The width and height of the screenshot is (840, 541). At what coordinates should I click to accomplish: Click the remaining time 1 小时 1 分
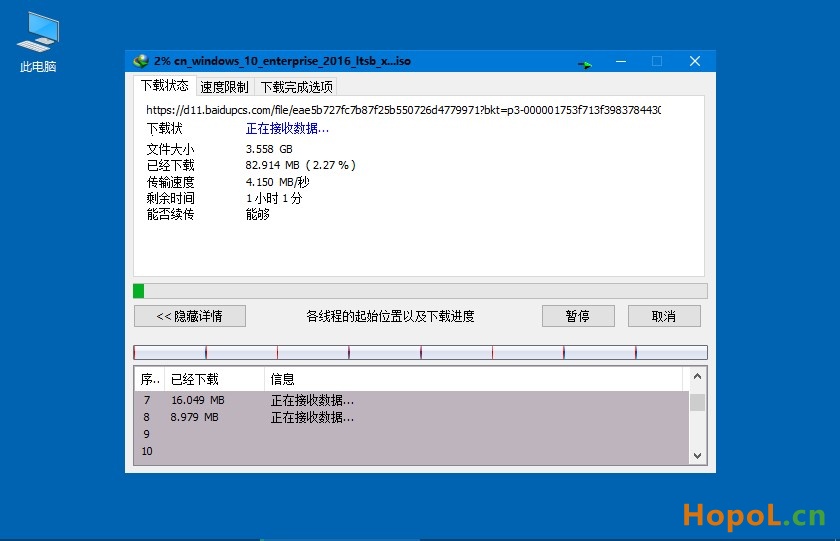coord(274,198)
